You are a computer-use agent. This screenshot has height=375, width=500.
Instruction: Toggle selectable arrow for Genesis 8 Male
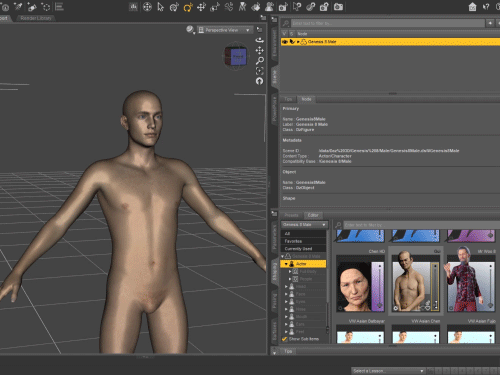pyautogui.click(x=292, y=42)
